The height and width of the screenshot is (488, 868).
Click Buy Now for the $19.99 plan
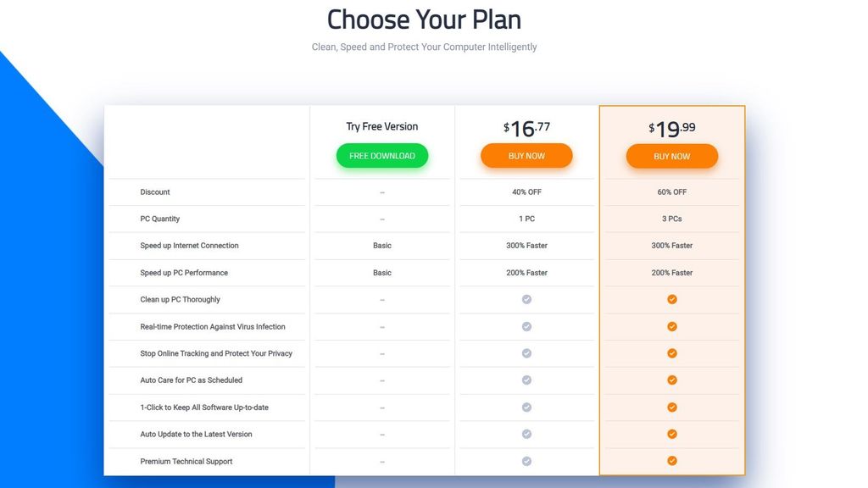(x=672, y=156)
